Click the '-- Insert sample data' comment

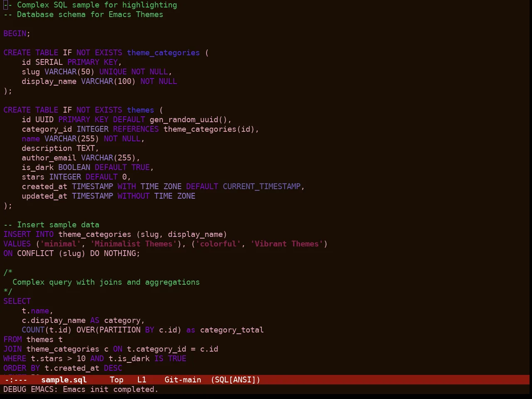(51, 224)
